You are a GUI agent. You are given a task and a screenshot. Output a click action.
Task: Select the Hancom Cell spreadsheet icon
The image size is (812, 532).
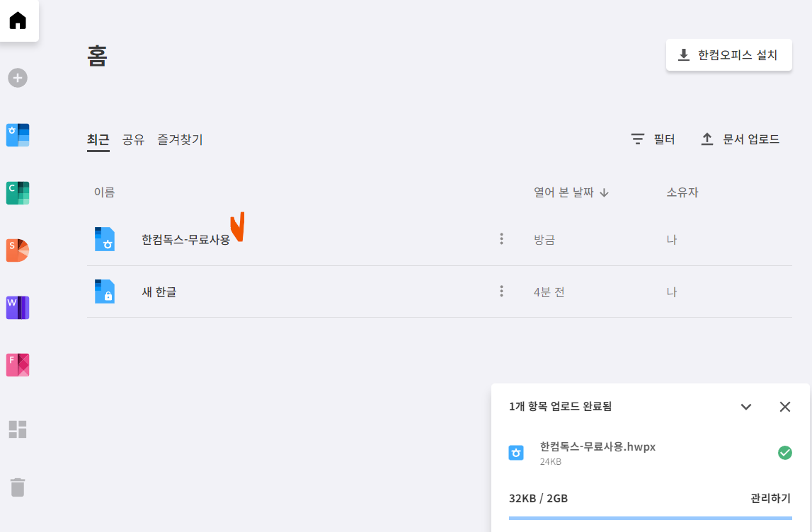[17, 192]
